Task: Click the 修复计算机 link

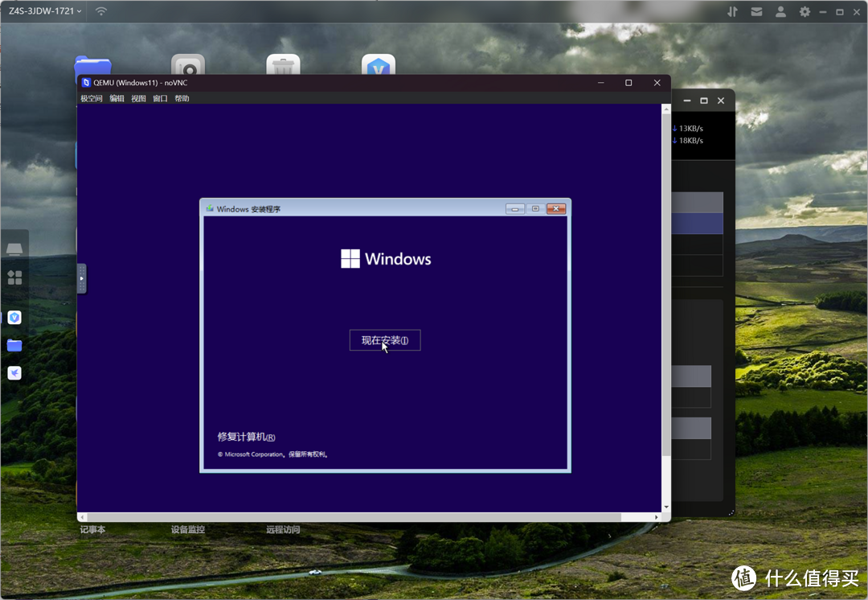Action: tap(247, 437)
